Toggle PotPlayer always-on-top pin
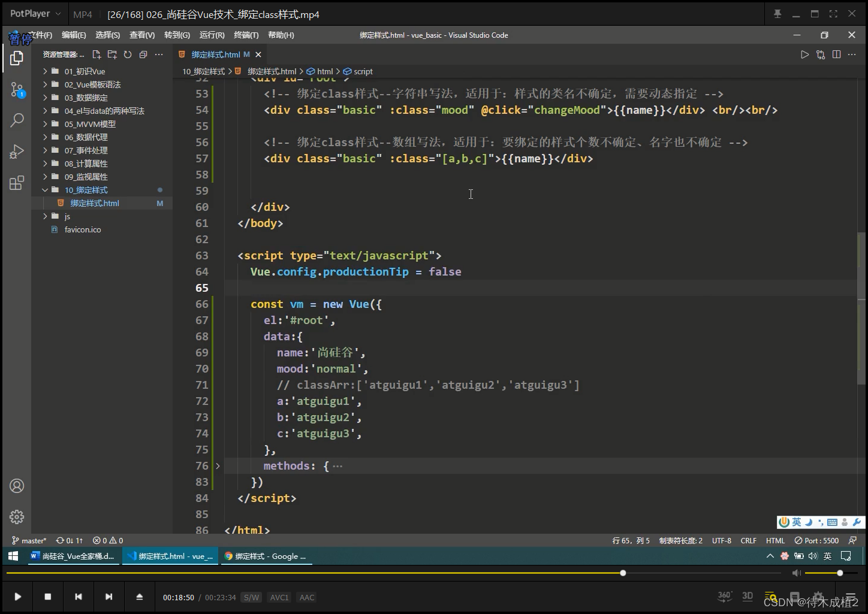This screenshot has width=868, height=614. point(777,14)
